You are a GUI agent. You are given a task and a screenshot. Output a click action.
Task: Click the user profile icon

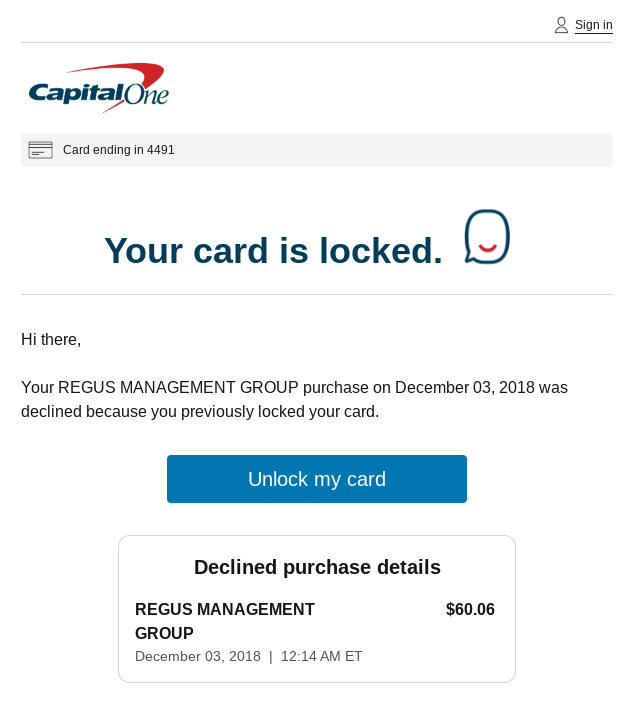coord(561,25)
